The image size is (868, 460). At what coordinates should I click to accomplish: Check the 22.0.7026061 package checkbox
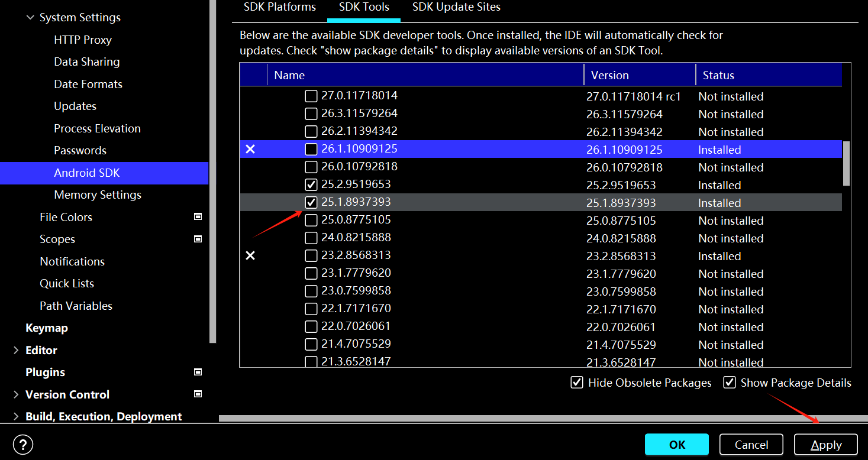point(311,326)
